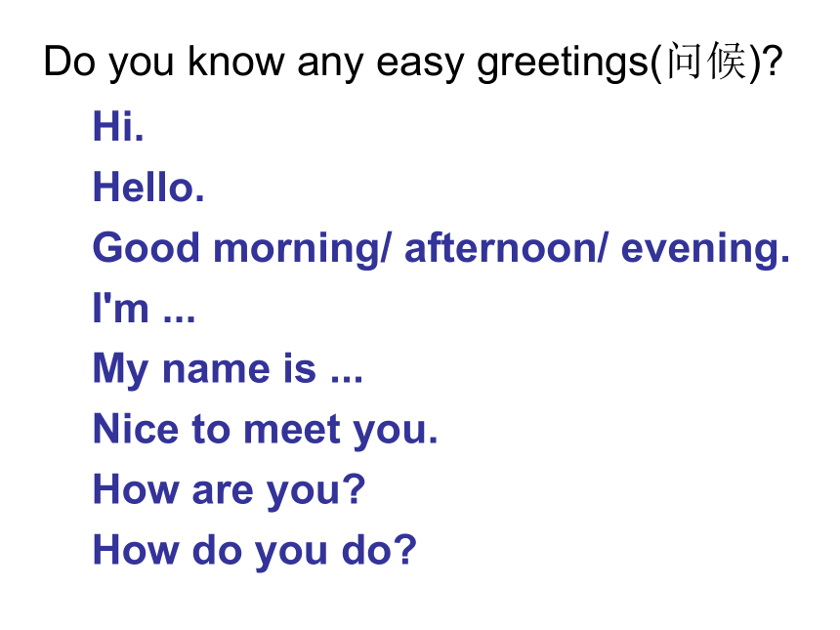
Task: Click the word 'easy' in heading
Action: [x=420, y=65]
